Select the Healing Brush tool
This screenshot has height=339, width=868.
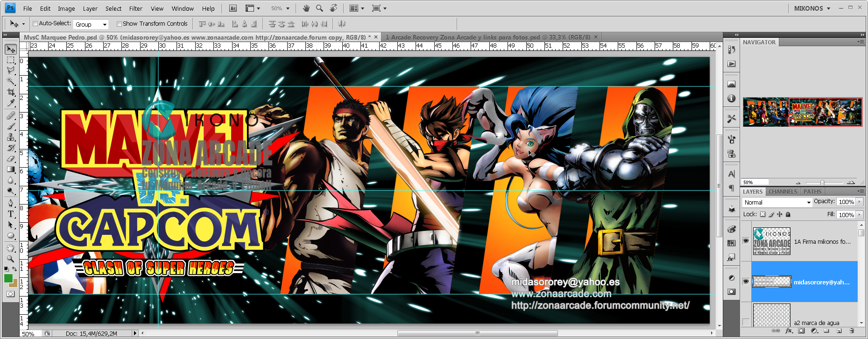[x=11, y=115]
